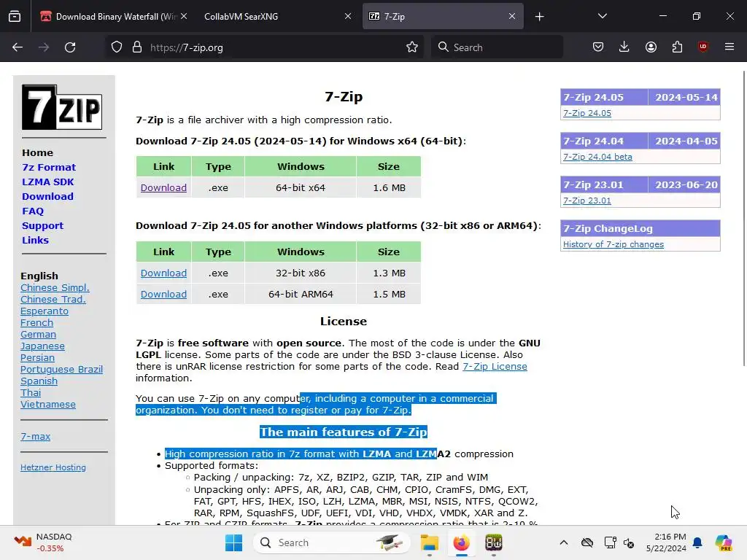Viewport: 747px width, 560px height.
Task: Open Links in the sidebar
Action: pyautogui.click(x=35, y=241)
